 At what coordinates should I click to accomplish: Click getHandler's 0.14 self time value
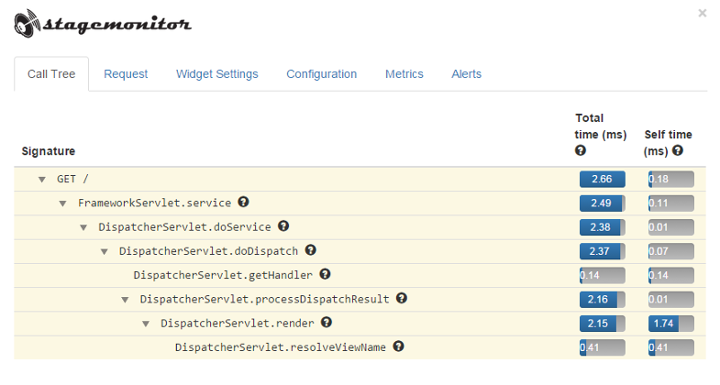(x=658, y=275)
